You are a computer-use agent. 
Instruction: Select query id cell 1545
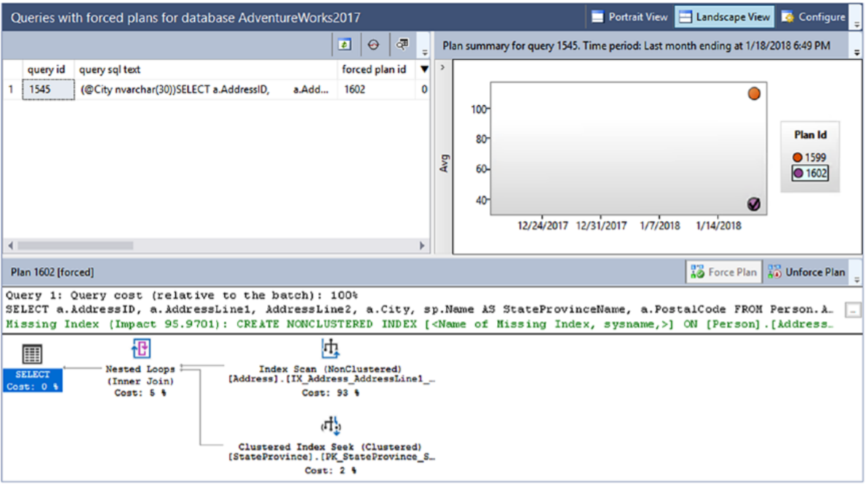(x=48, y=89)
